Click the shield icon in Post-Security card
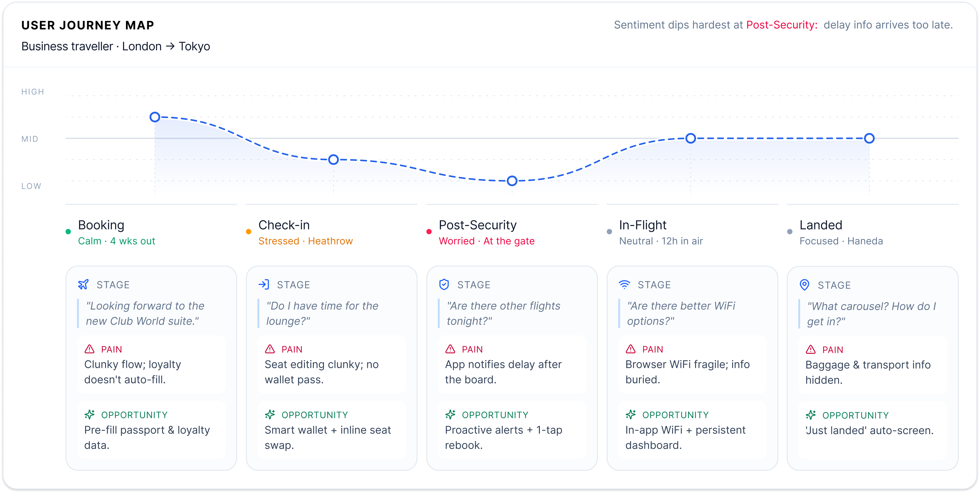 [444, 284]
